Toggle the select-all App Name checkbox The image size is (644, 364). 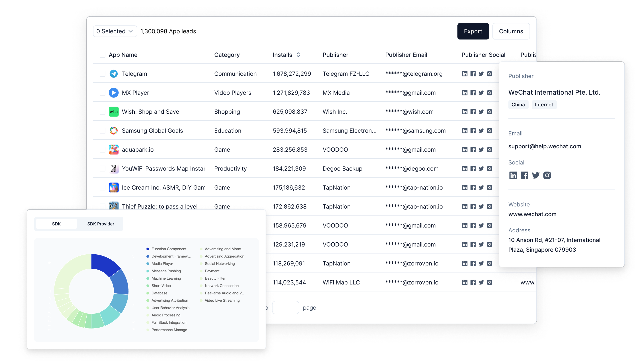coord(102,55)
